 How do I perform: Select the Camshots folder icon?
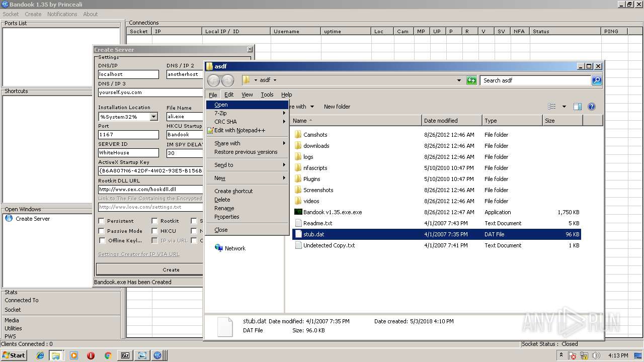pos(298,135)
